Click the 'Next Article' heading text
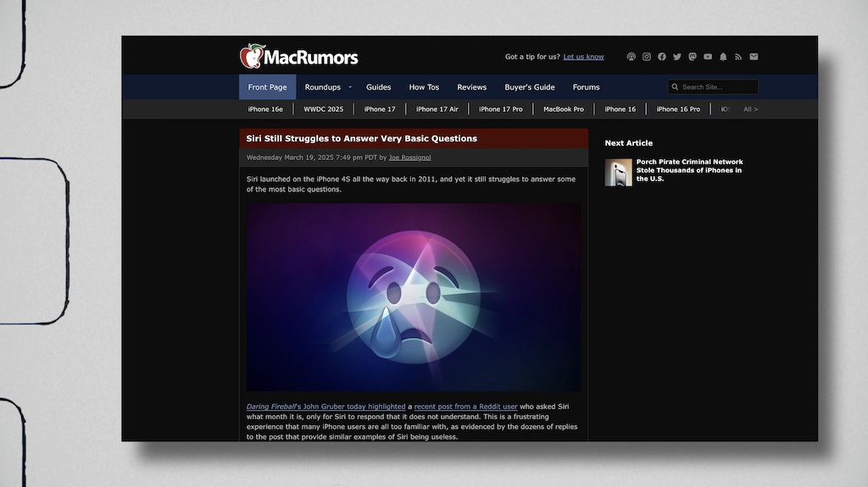The image size is (868, 487). (628, 143)
